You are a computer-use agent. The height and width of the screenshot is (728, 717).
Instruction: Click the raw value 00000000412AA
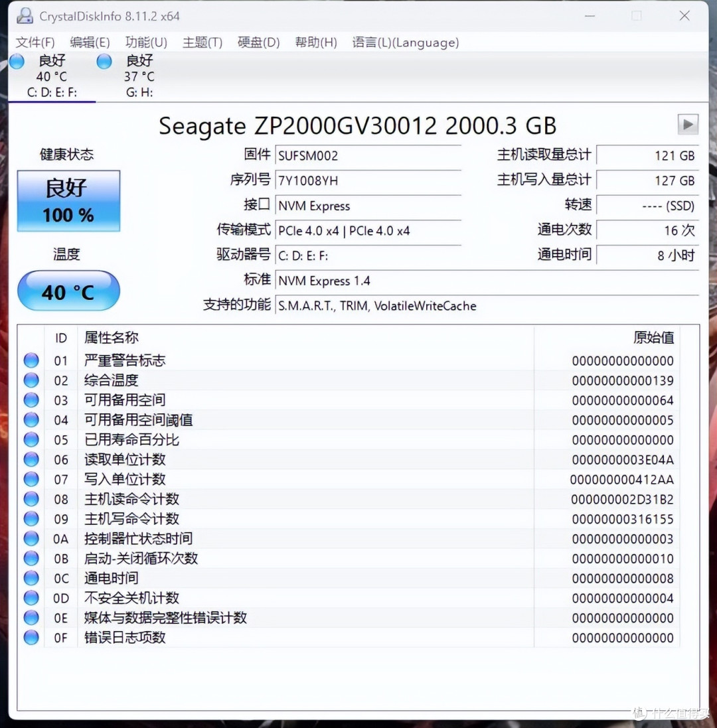pyautogui.click(x=622, y=479)
